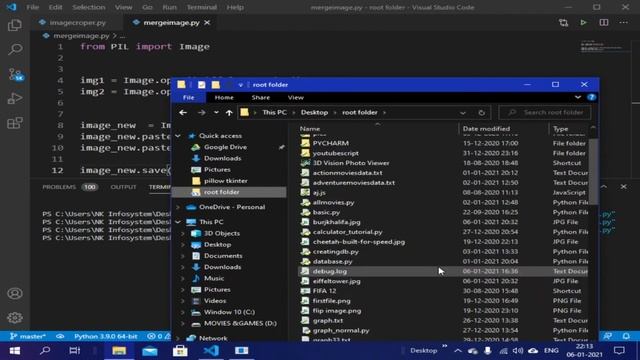
Task: Open the View ribbon tab in File Explorer
Action: [x=296, y=97]
